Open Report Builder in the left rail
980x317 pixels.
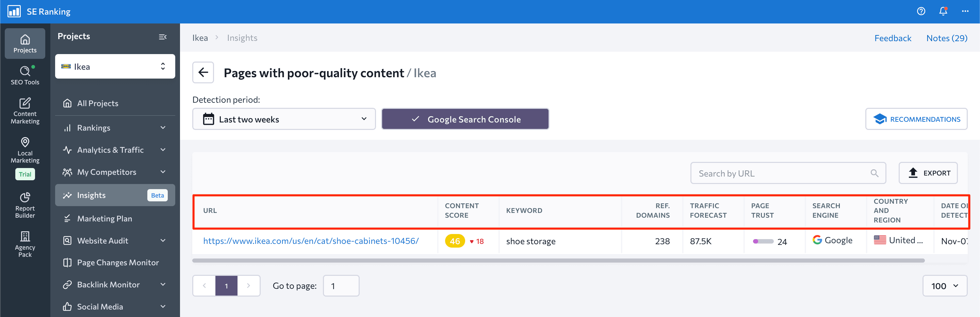click(25, 205)
